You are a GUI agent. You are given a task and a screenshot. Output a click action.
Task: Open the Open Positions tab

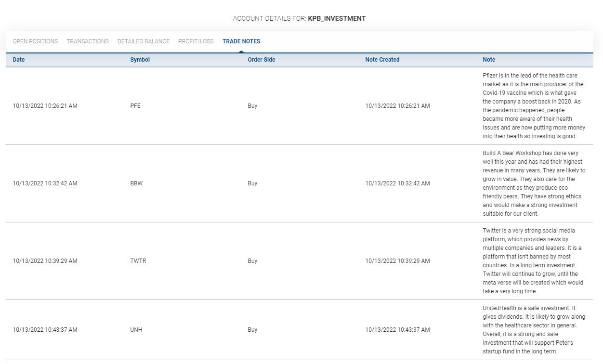point(35,41)
